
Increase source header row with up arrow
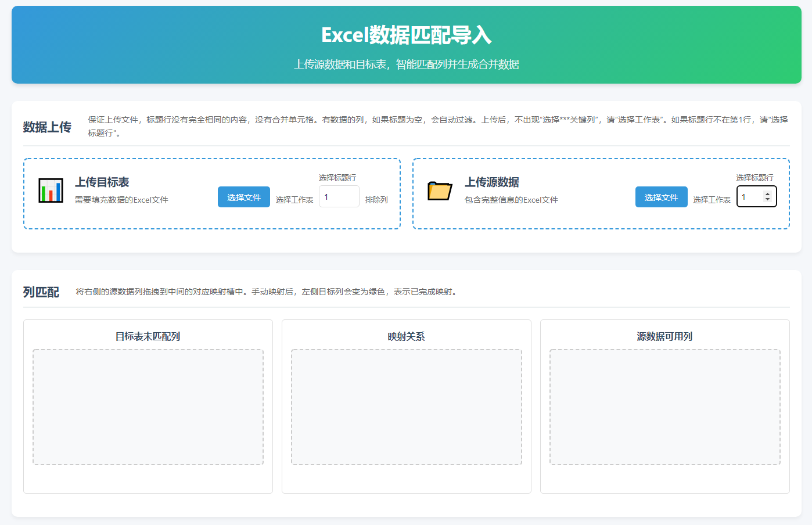(767, 194)
